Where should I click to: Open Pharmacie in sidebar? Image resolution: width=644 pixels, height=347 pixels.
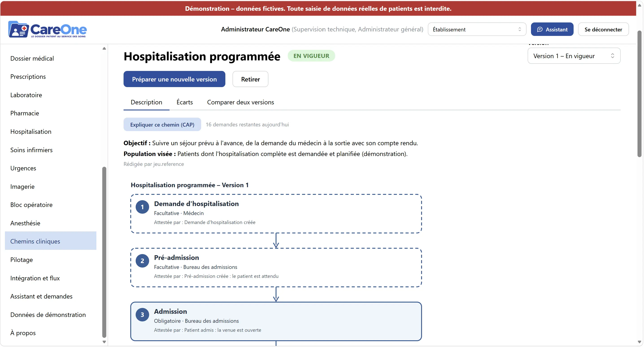click(x=50, y=113)
